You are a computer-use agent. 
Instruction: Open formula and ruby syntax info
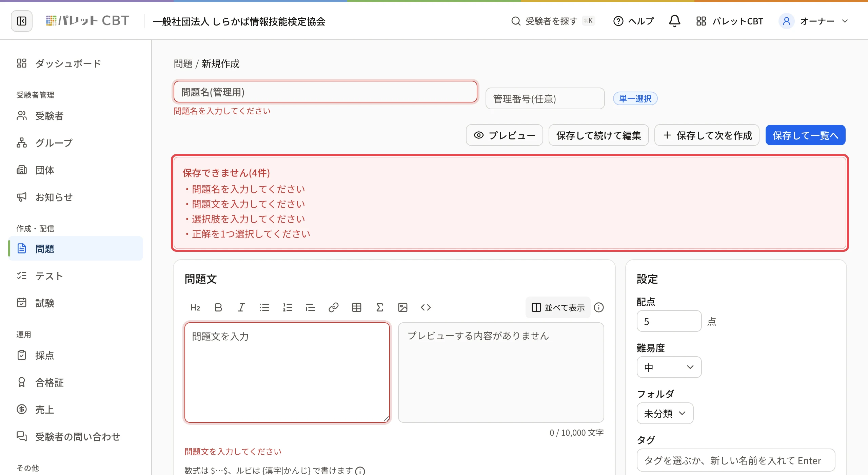point(360,471)
